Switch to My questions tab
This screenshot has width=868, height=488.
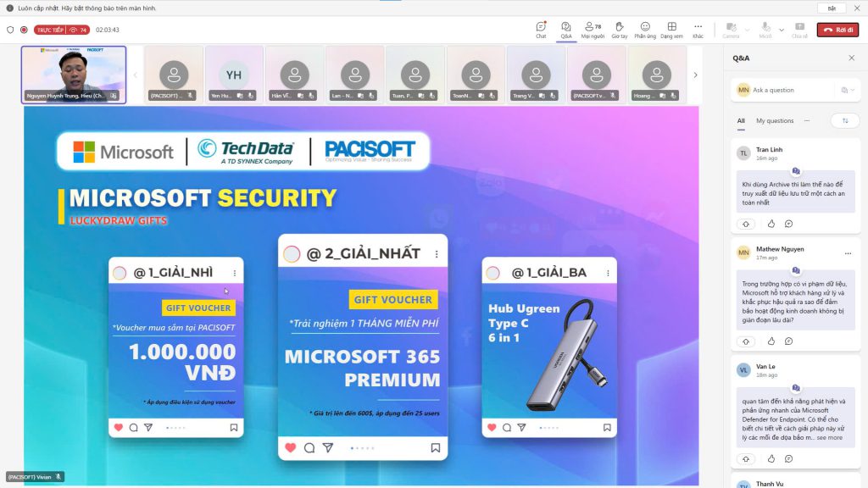pos(775,120)
